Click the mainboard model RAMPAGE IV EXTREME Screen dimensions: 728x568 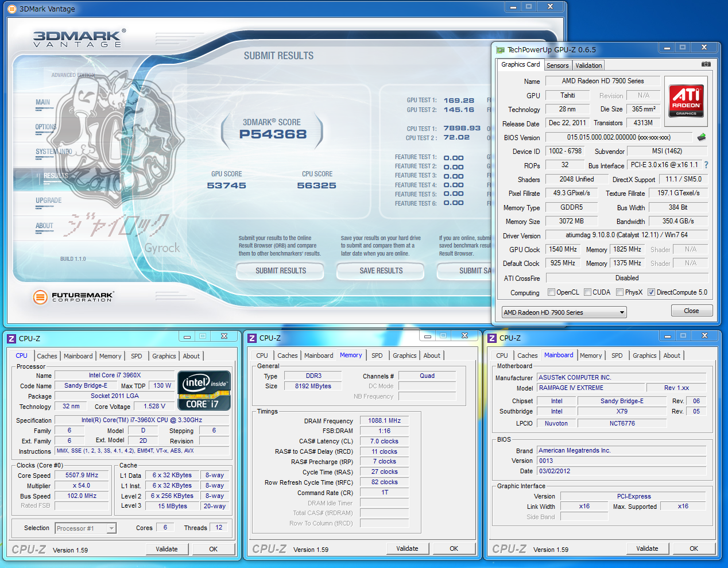[591, 388]
